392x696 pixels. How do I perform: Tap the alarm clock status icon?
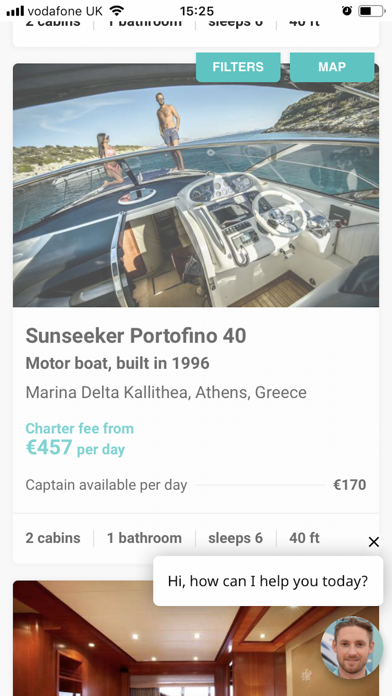click(347, 11)
